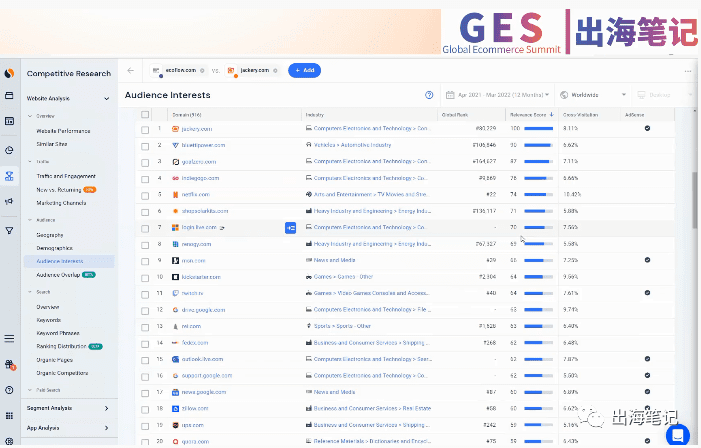Click the Relevance Score sort arrow
This screenshot has height=448, width=701.
tap(552, 115)
